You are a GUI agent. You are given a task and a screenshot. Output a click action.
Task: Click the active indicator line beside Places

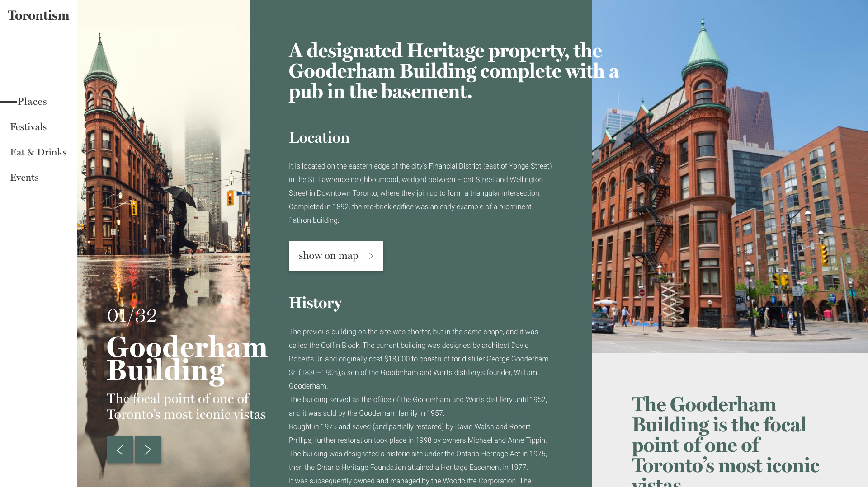(x=8, y=102)
